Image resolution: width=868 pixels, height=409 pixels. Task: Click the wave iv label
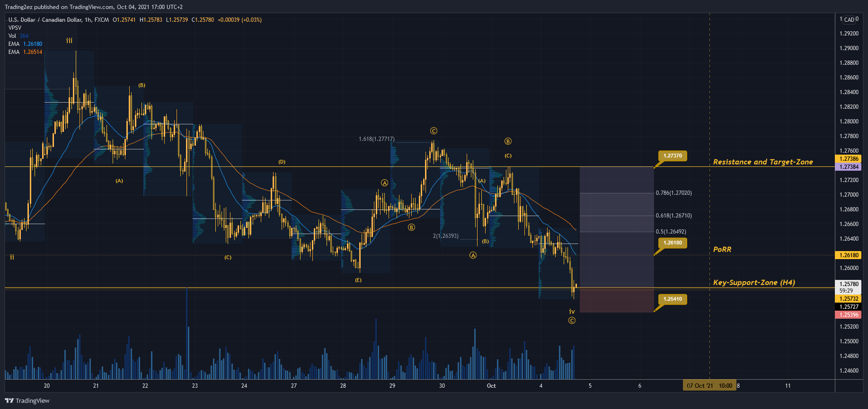572,311
